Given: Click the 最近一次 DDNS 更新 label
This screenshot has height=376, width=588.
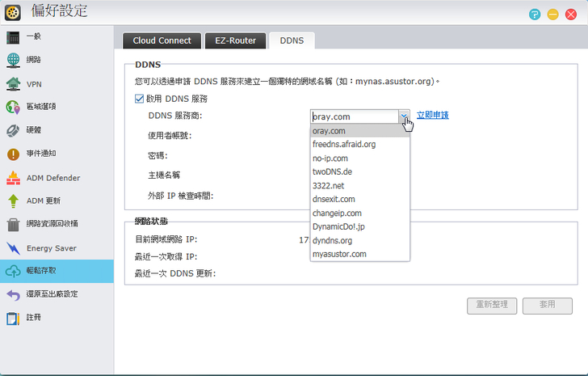Looking at the screenshot, I should 175,273.
